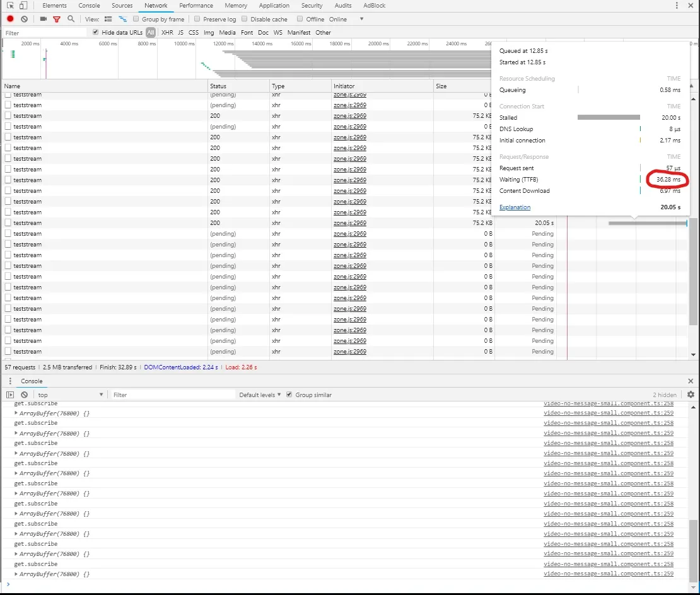Switch to large request rows view

click(108, 19)
